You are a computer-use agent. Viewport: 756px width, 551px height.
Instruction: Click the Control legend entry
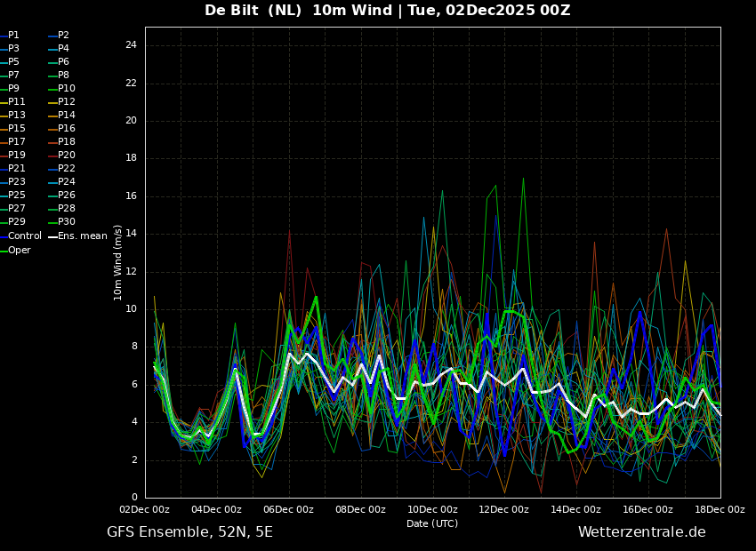click(24, 236)
